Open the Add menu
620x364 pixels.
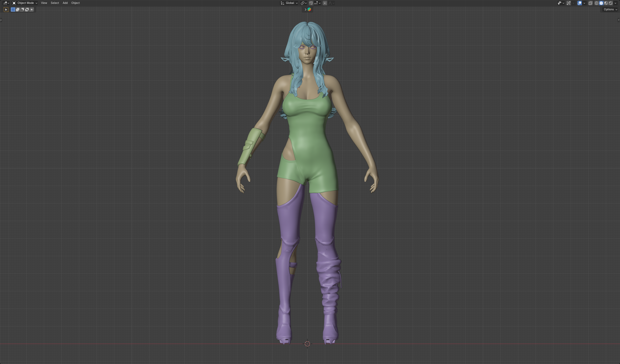coord(65,3)
